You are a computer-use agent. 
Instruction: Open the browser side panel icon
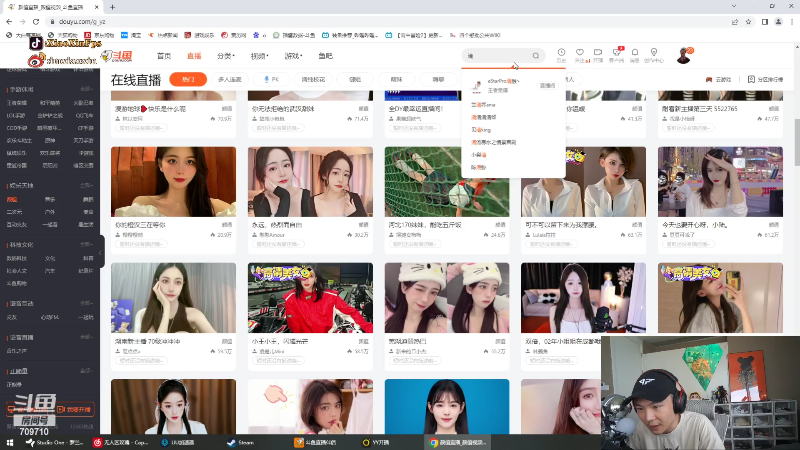765,21
